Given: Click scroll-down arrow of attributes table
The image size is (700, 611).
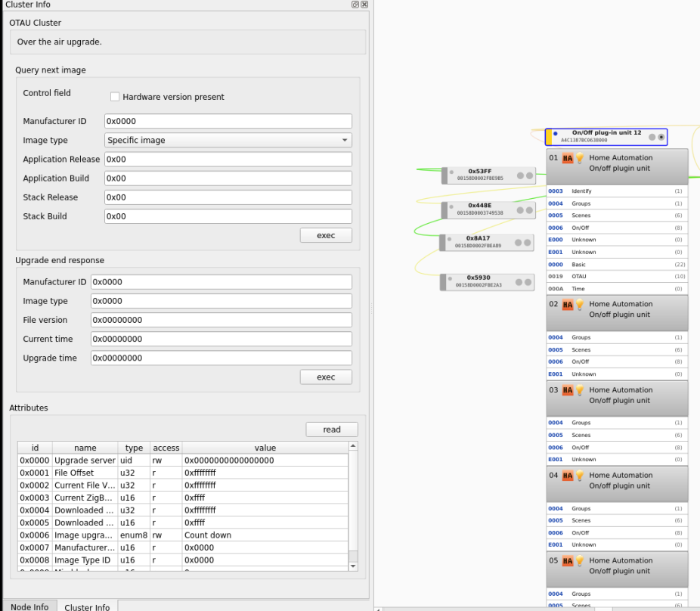Looking at the screenshot, I should [x=353, y=566].
